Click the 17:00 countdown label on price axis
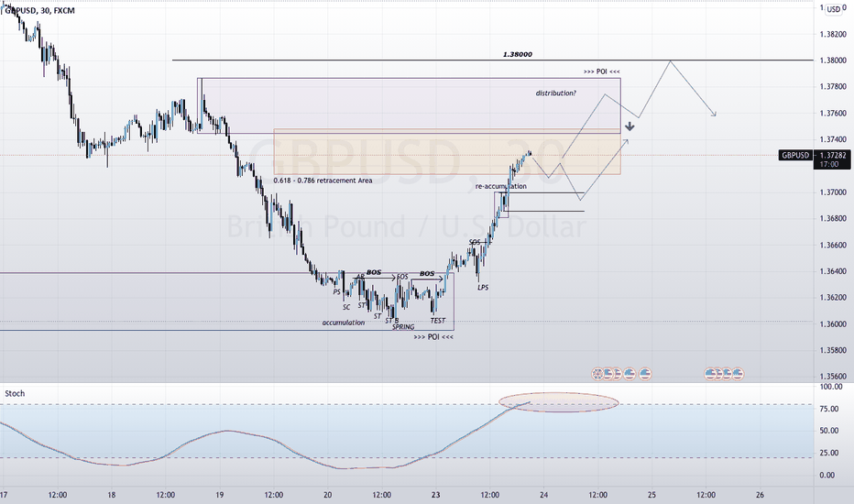Screen dimensions: 854x504 [x=829, y=164]
